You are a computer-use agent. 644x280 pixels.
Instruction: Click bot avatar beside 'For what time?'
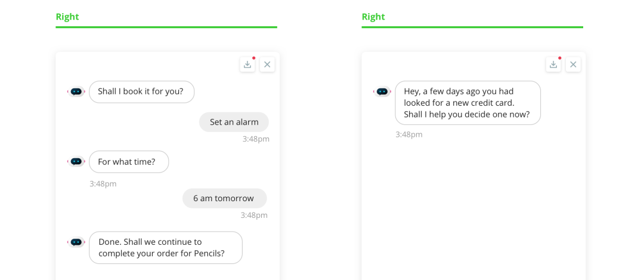coord(76,162)
